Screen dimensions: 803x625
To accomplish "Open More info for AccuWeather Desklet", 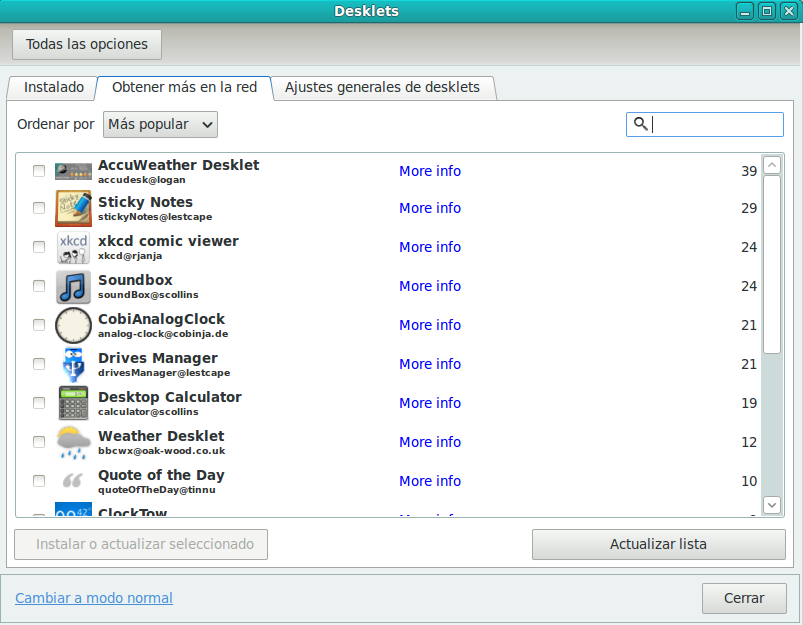I will pos(430,171).
